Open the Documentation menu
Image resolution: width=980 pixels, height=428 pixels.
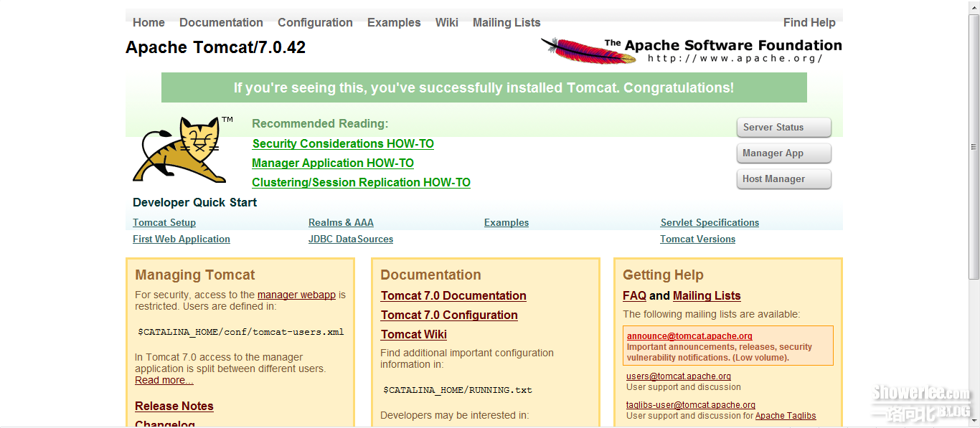[221, 22]
